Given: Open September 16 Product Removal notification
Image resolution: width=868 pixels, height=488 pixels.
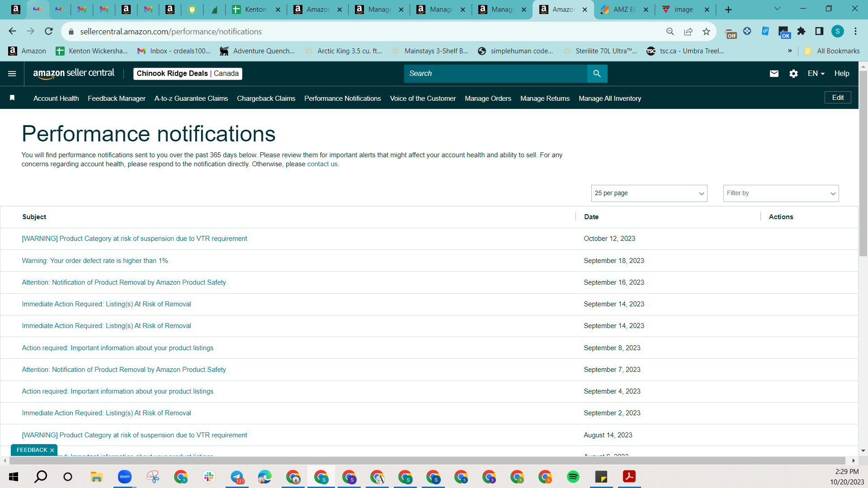Looking at the screenshot, I should (x=124, y=282).
